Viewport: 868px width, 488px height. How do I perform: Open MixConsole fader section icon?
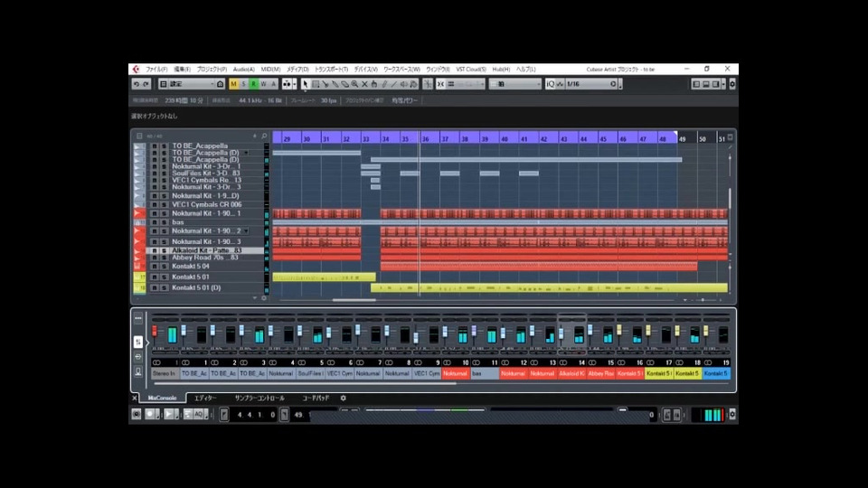(x=137, y=342)
